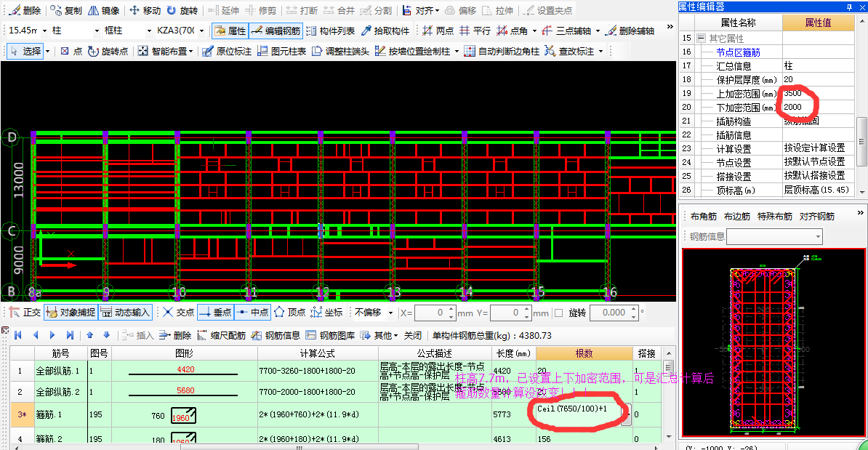The height and width of the screenshot is (450, 868).
Task: Select 两点 two-point auxiliary axis tool
Action: 438,31
